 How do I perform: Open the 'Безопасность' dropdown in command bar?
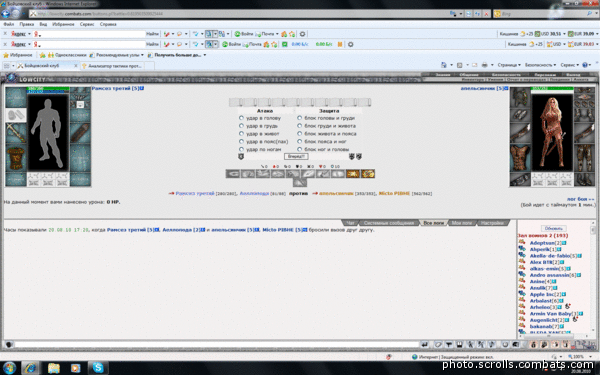point(540,65)
